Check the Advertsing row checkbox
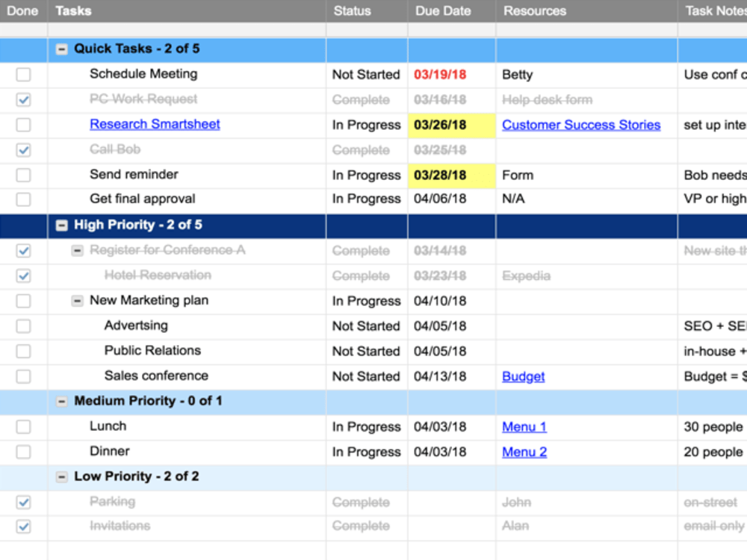This screenshot has height=560, width=747. coord(23,326)
